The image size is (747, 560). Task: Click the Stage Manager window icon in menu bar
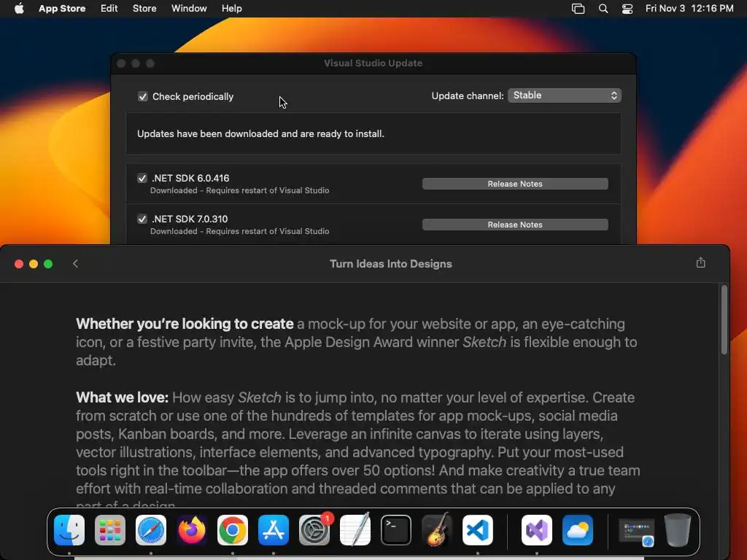click(578, 9)
